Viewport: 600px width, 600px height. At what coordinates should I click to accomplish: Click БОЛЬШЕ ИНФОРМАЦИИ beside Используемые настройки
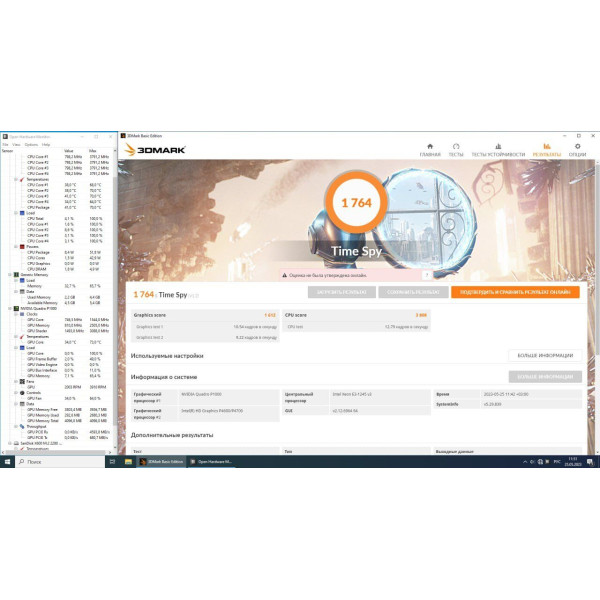point(545,355)
